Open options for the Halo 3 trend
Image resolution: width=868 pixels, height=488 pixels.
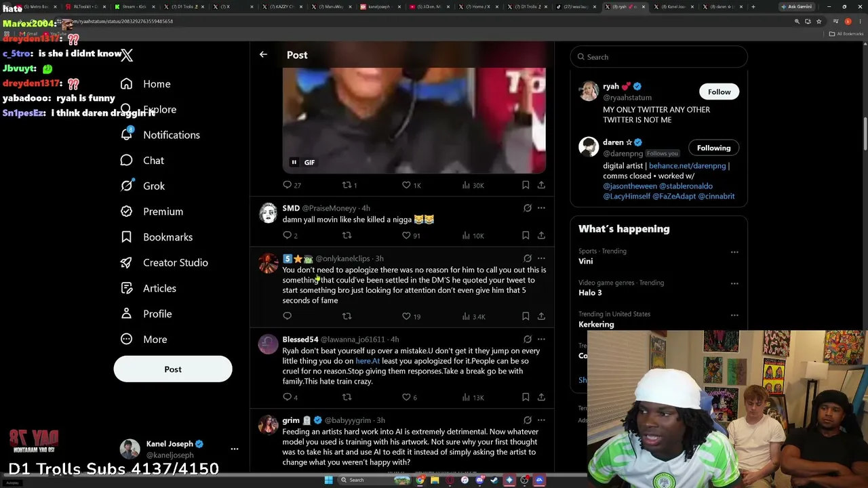tap(734, 283)
